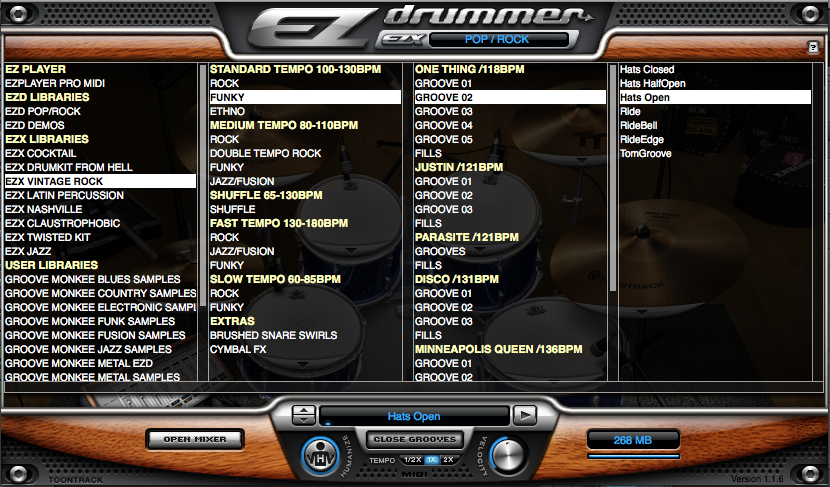The width and height of the screenshot is (830, 487).
Task: Select GROOVE MONKEE JAZZ SAMPLES
Action: click(100, 349)
